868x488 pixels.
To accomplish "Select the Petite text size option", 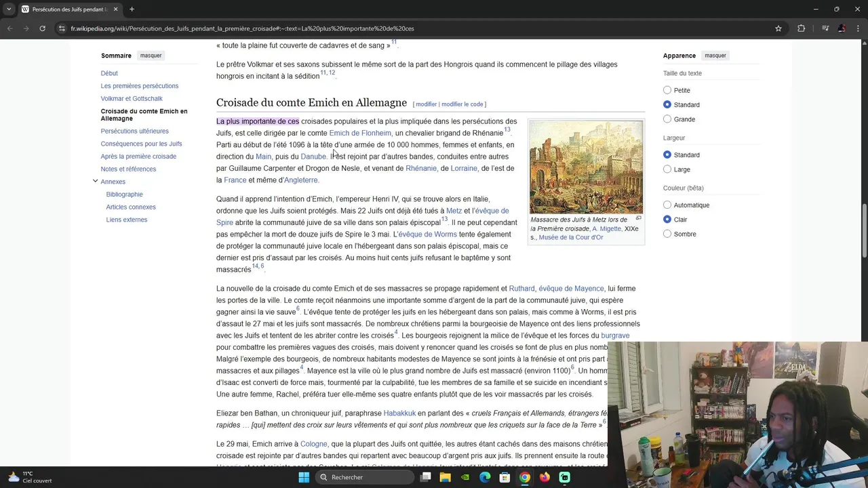I will tap(667, 90).
